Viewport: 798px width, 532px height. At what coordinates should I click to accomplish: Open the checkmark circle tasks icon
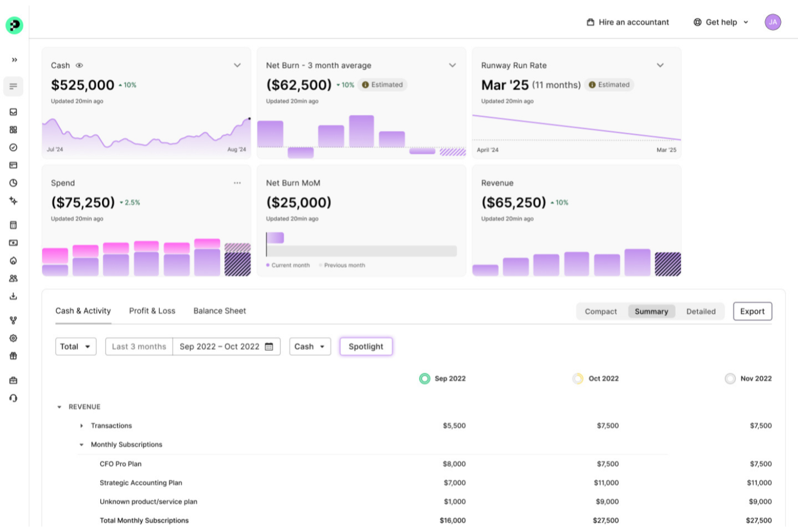[x=13, y=148]
